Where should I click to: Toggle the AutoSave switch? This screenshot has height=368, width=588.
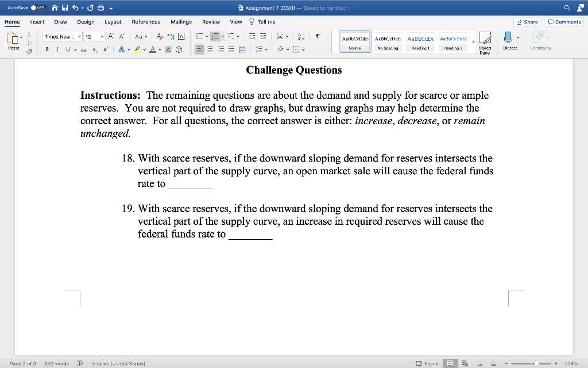(x=37, y=7)
